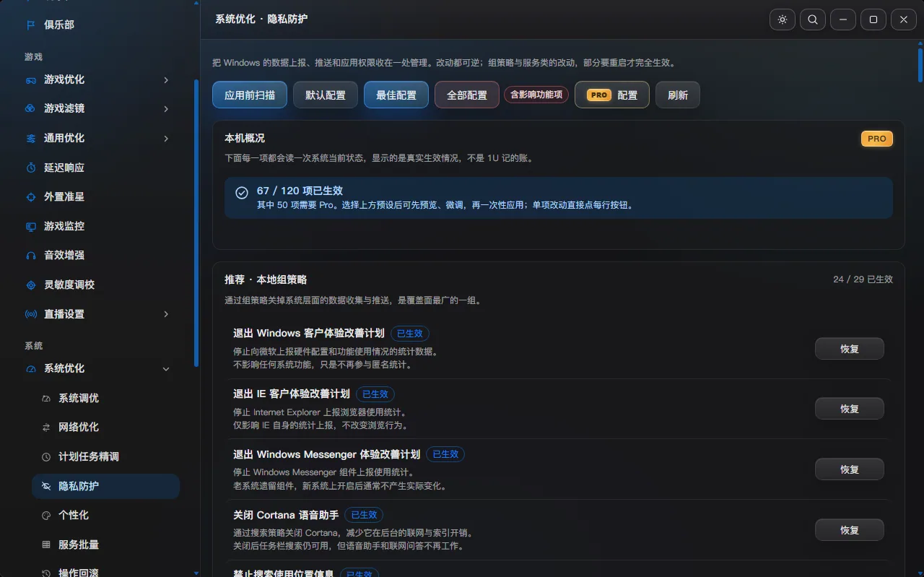
Task: Click the sidebar scrollbar thumb
Action: click(196, 224)
